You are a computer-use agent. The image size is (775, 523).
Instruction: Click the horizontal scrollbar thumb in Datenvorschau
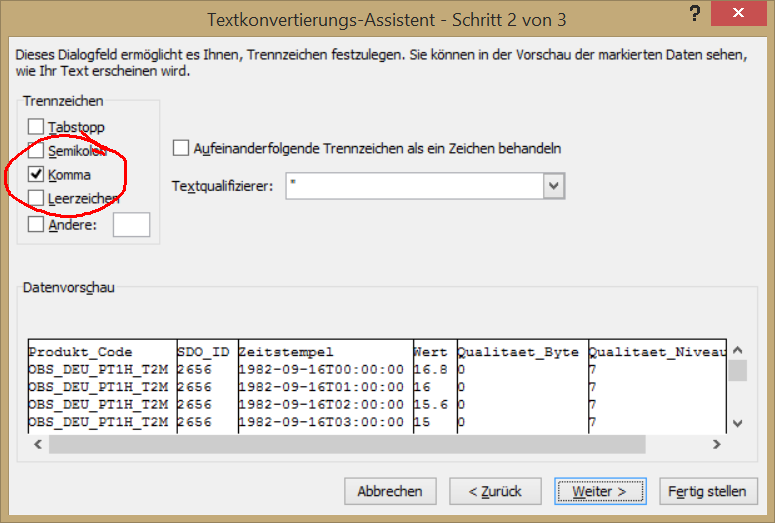point(347,444)
